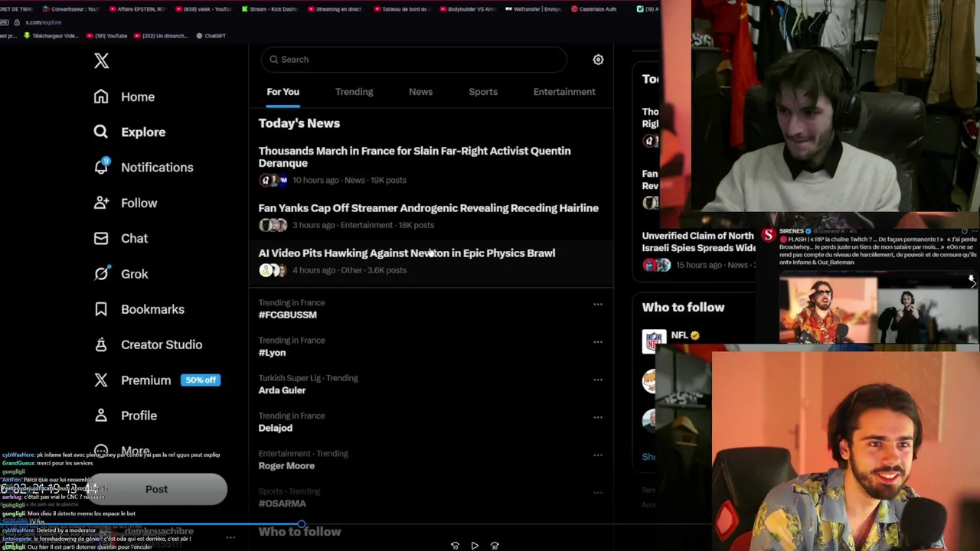The height and width of the screenshot is (551, 980).
Task: Open the Follow people icon
Action: (x=101, y=203)
